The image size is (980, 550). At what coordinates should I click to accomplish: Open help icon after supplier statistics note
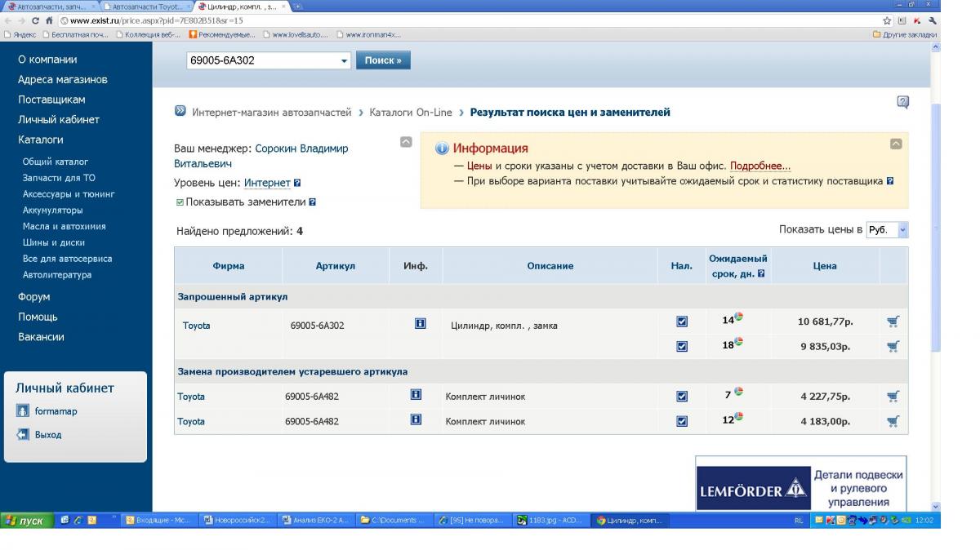coord(889,181)
